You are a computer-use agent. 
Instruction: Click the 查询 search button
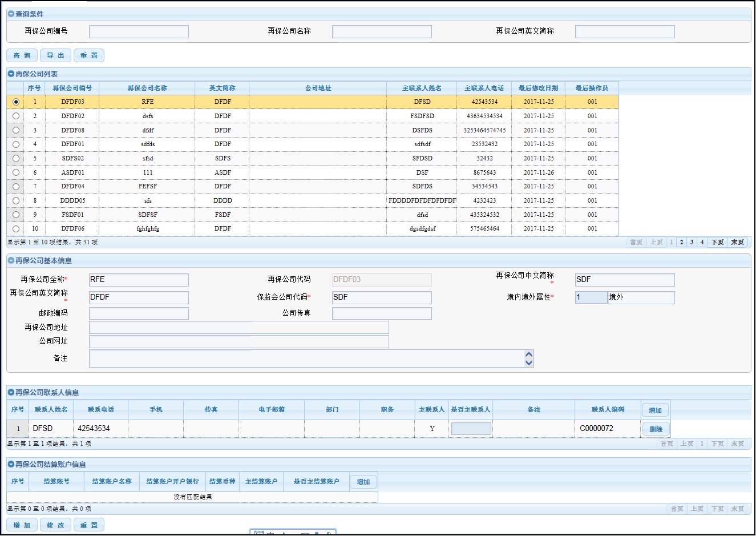pos(22,55)
